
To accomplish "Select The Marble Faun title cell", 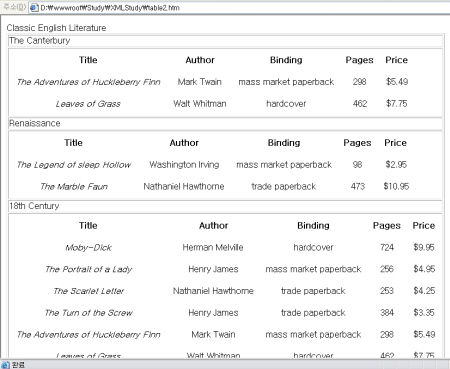I will pos(74,186).
